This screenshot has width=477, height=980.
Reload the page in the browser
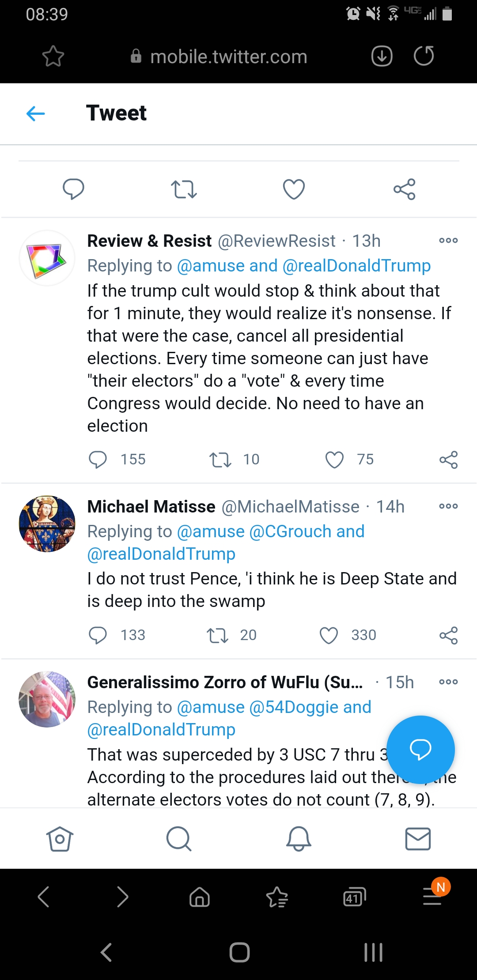424,56
